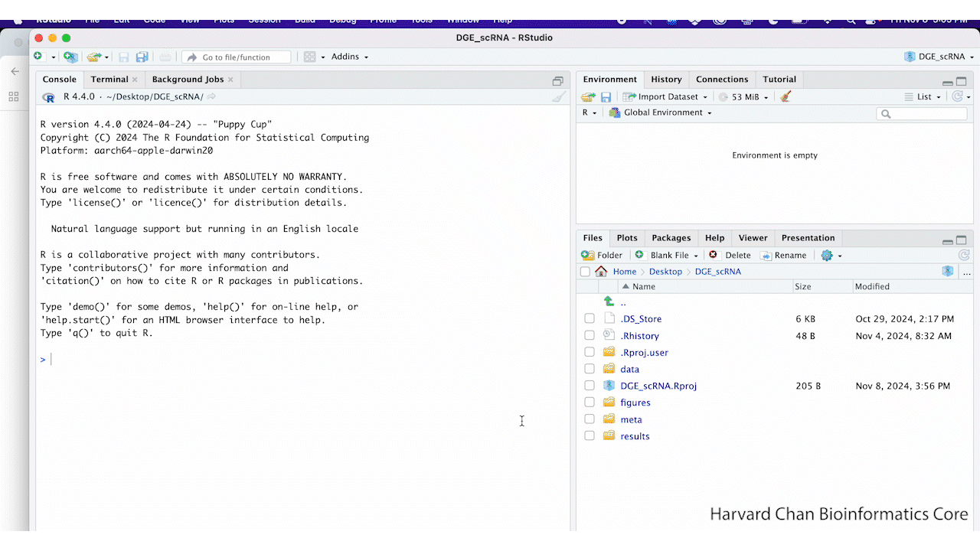
Task: Close the Terminal tab
Action: coord(135,80)
